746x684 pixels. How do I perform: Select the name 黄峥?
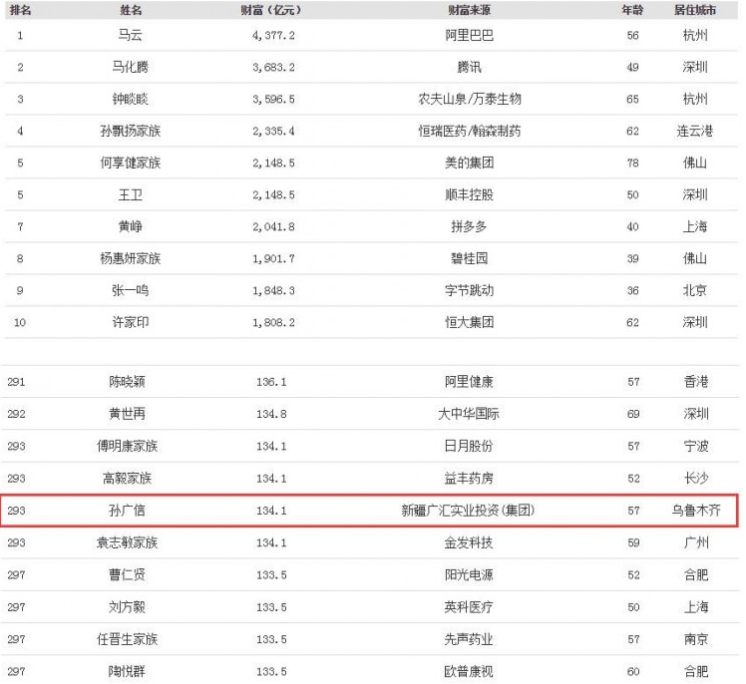(130, 226)
